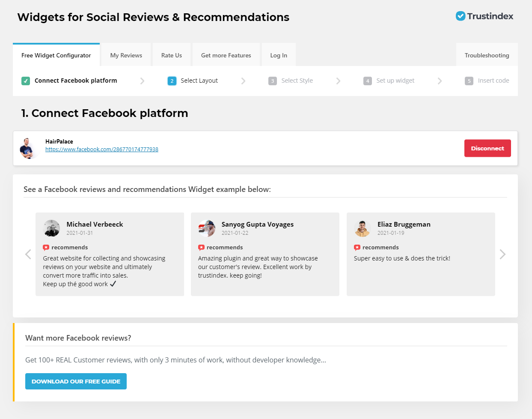This screenshot has width=532, height=419.
Task: Show next reviews with right carousel arrow
Action: 503,254
